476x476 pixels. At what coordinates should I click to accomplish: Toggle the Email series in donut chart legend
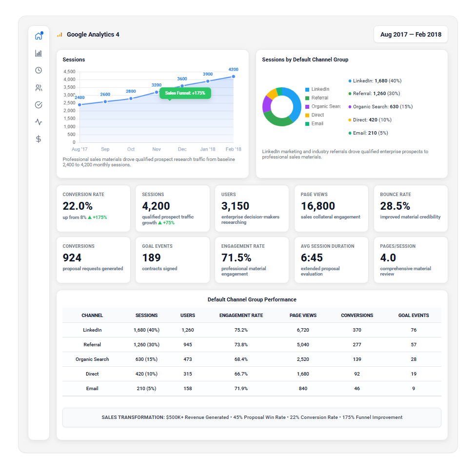[x=317, y=124]
